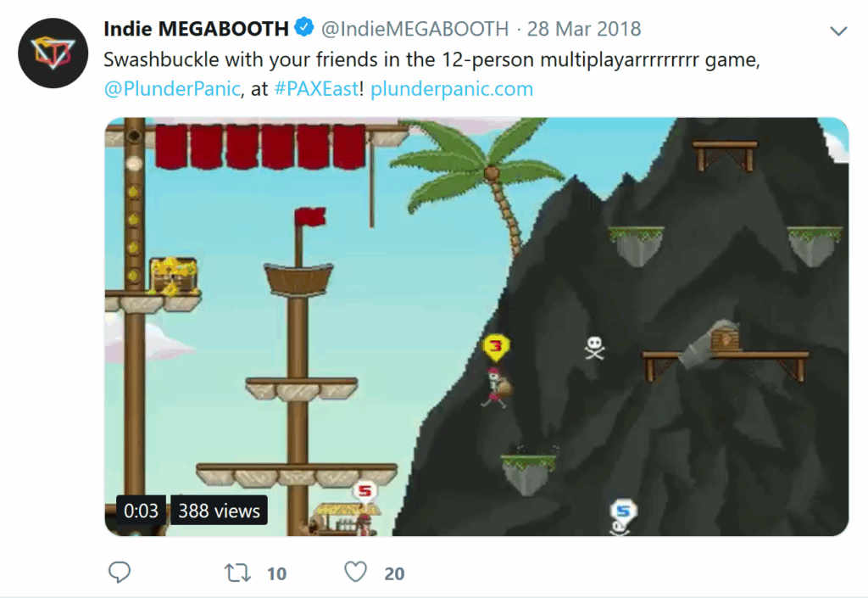Click the blue verified badge
Image resolution: width=868 pixels, height=598 pixels.
coord(304,27)
